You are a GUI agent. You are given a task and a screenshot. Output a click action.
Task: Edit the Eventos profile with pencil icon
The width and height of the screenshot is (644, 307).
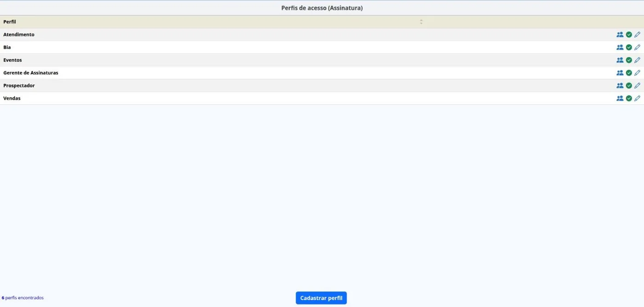tap(637, 60)
